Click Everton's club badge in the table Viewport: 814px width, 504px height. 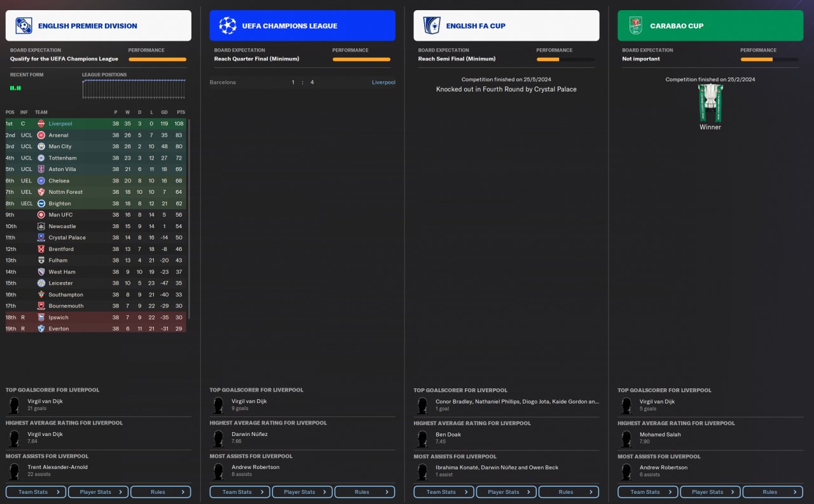coord(41,329)
